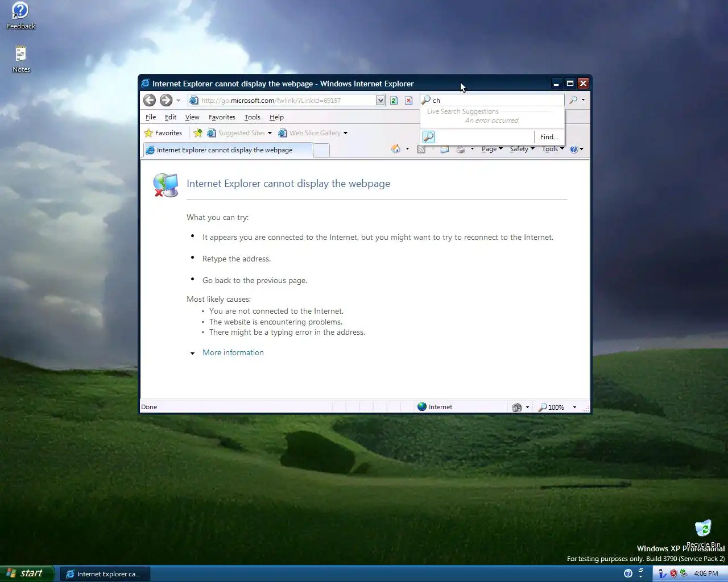Viewport: 728px width, 582px height.
Task: Open the Edit menu
Action: pos(171,117)
